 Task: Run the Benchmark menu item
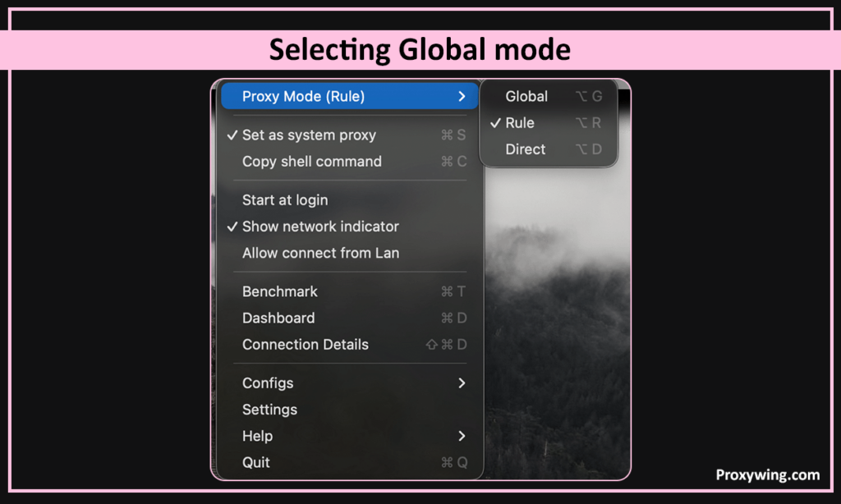pos(280,291)
